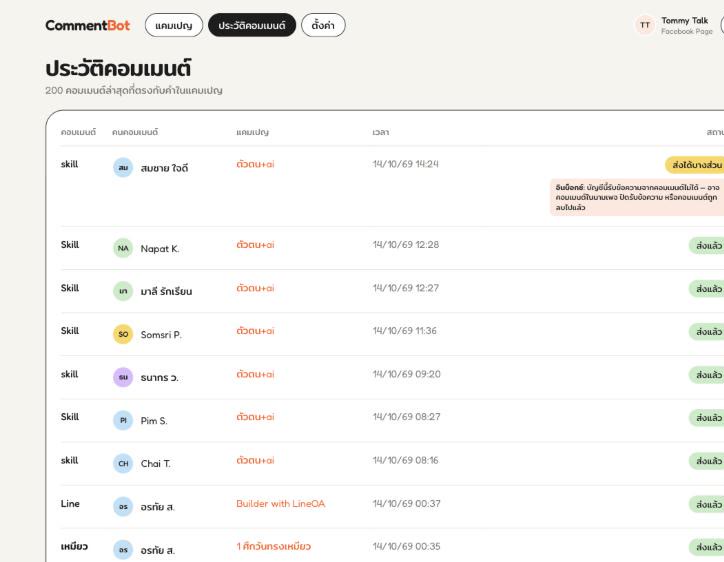Click the อรทัย ส. avatar in เหนียว row
This screenshot has height=562, width=724.
pyautogui.click(x=123, y=550)
